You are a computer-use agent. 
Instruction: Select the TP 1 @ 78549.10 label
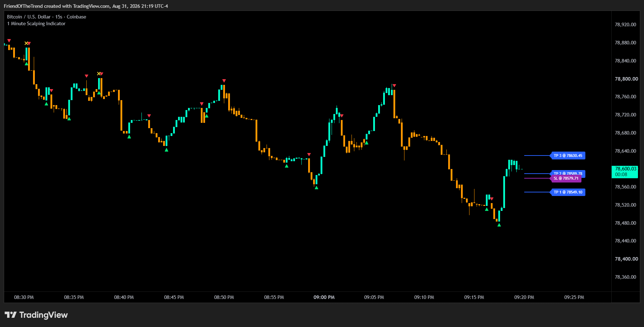(x=568, y=192)
